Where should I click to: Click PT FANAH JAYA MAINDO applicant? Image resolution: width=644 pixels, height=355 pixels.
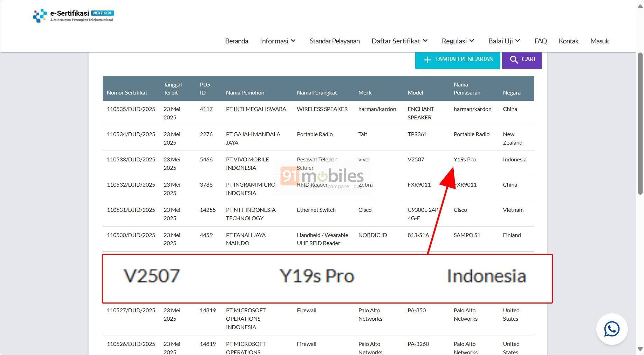point(246,239)
